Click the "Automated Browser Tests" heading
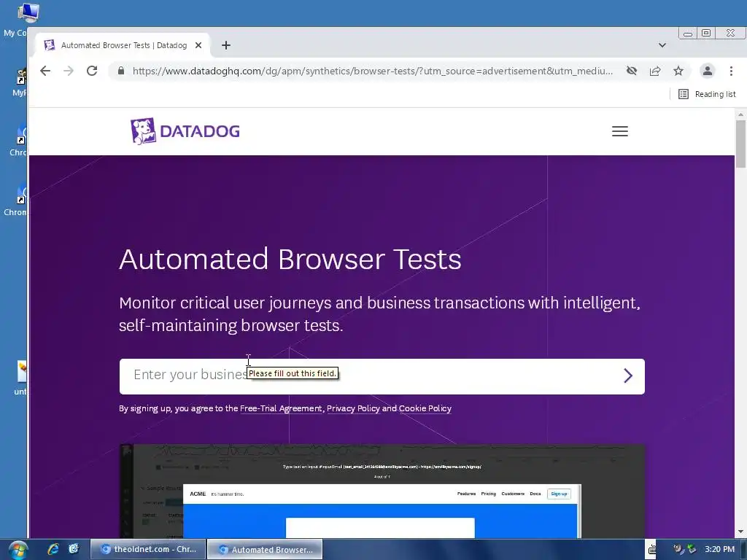The height and width of the screenshot is (560, 747). [290, 259]
